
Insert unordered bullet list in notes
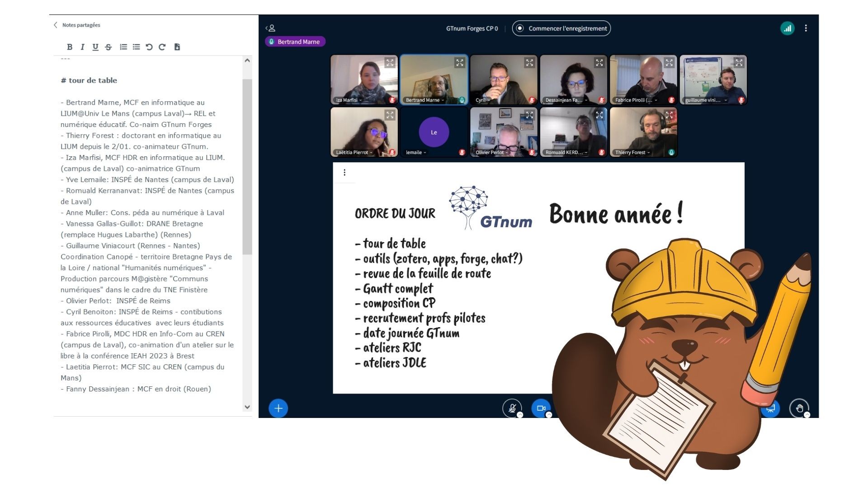pyautogui.click(x=136, y=47)
